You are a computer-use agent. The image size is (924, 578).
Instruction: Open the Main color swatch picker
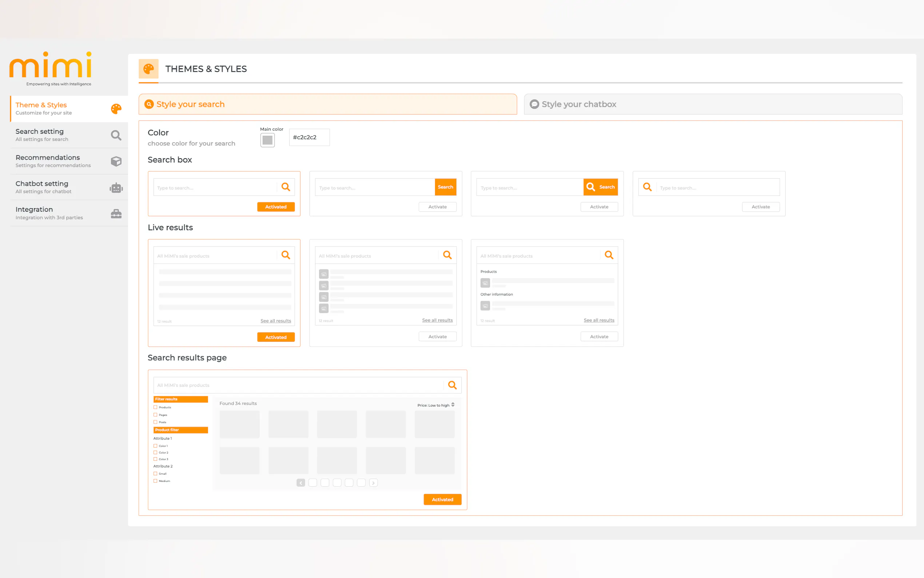(x=267, y=140)
